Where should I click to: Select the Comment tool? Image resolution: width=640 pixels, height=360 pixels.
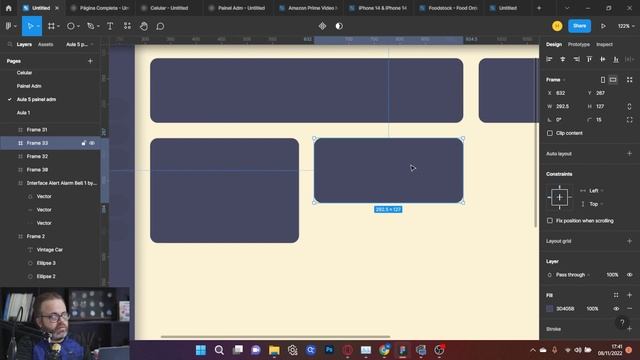(x=160, y=26)
